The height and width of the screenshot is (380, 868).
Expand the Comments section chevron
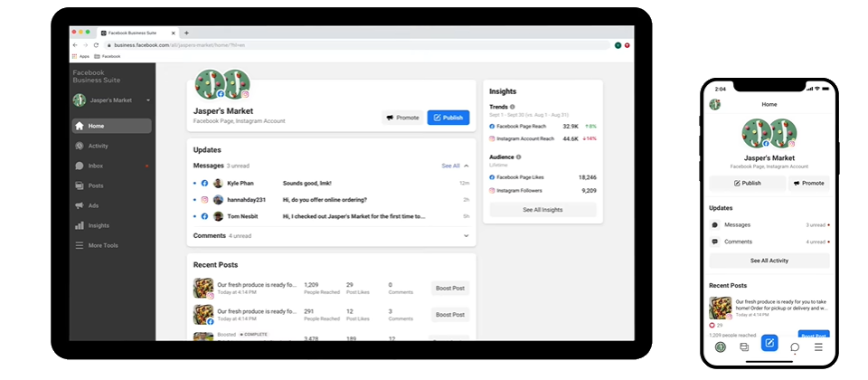467,235
